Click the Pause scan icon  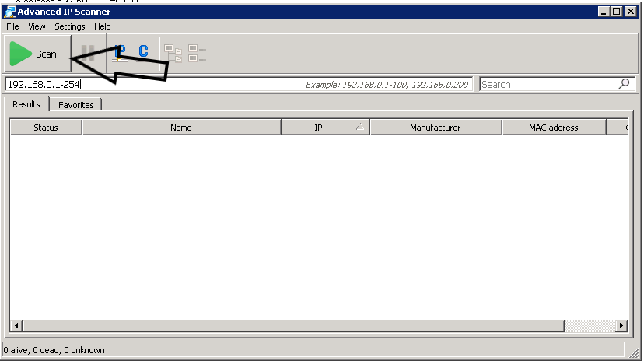[88, 54]
